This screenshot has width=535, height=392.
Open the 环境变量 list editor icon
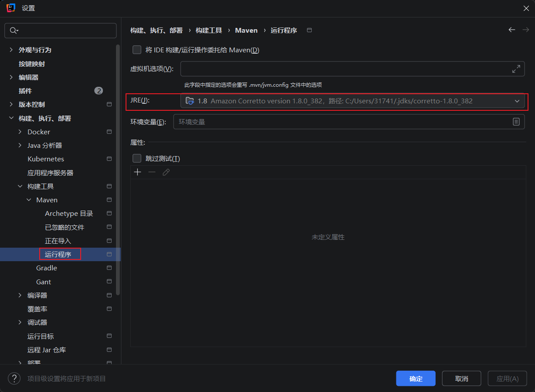[x=516, y=122]
